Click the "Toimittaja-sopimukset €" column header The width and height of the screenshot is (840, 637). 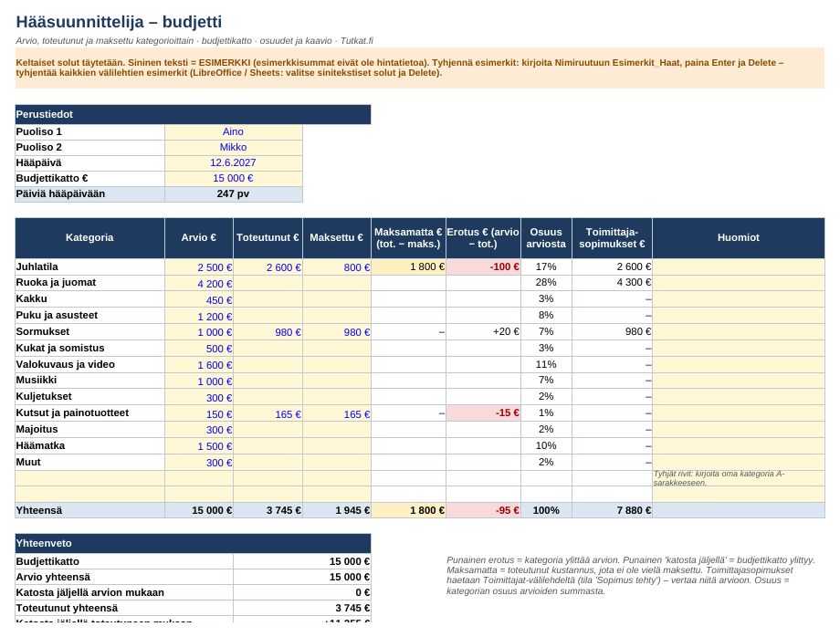click(612, 237)
